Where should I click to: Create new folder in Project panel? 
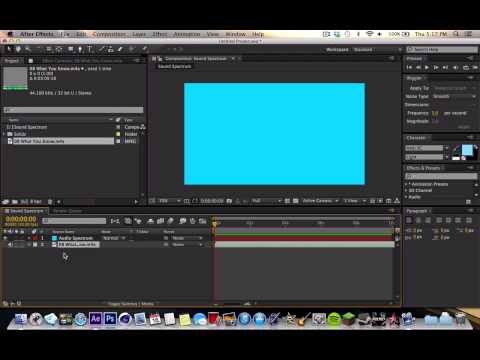pyautogui.click(x=15, y=202)
